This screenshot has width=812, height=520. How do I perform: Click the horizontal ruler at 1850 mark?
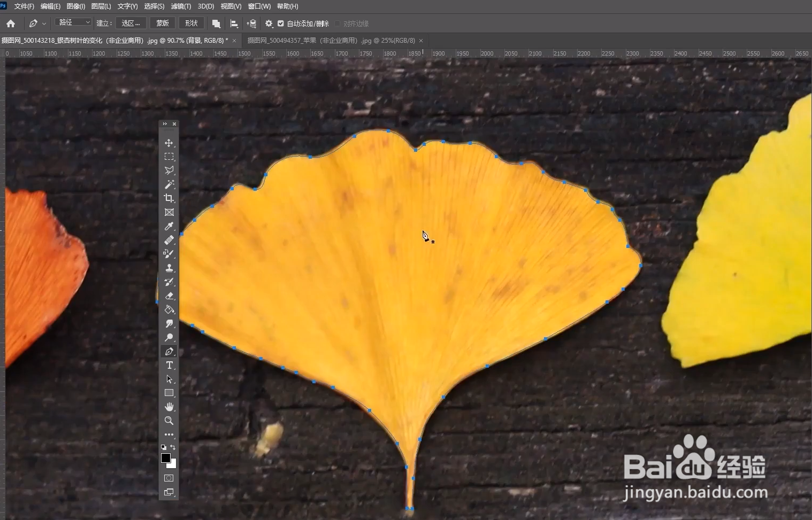tap(415, 53)
